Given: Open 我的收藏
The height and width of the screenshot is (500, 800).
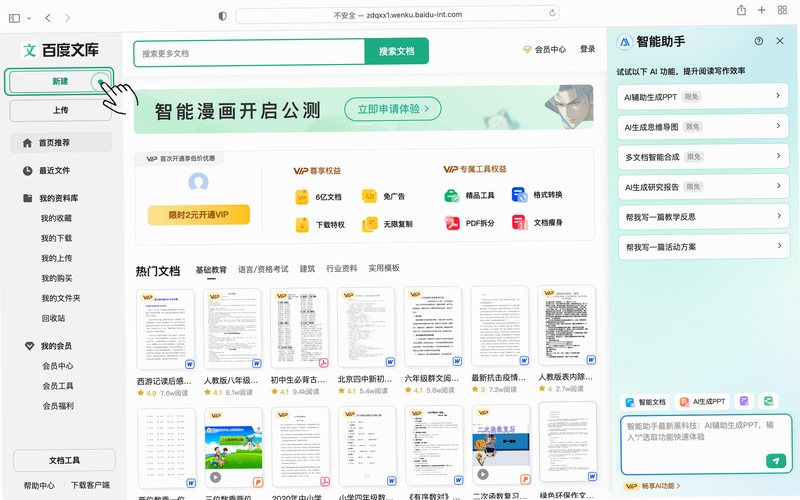Looking at the screenshot, I should click(x=56, y=218).
